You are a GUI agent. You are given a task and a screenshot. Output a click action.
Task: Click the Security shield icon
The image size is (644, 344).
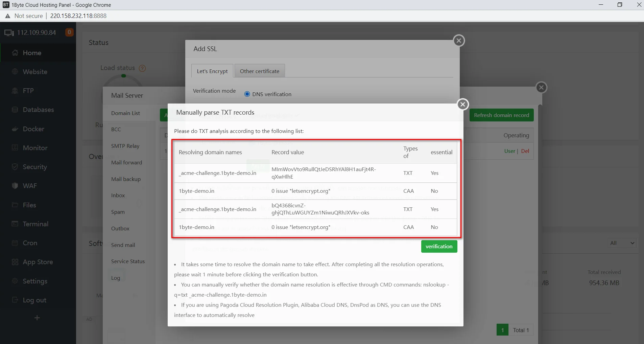(15, 167)
